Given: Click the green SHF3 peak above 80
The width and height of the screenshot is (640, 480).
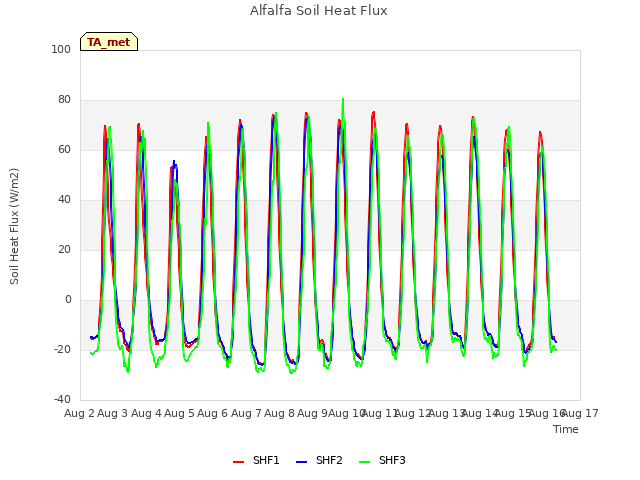Looking at the screenshot, I should coord(343,99).
